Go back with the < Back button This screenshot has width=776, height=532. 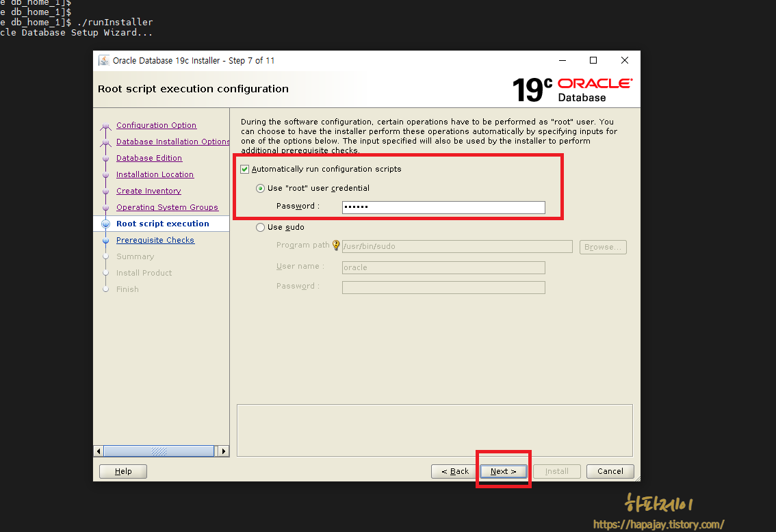[455, 471]
